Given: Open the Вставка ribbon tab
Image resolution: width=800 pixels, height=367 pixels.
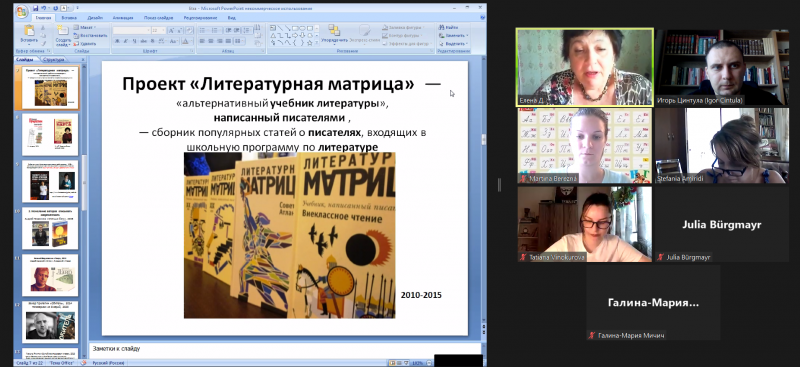Looking at the screenshot, I should coord(69,18).
